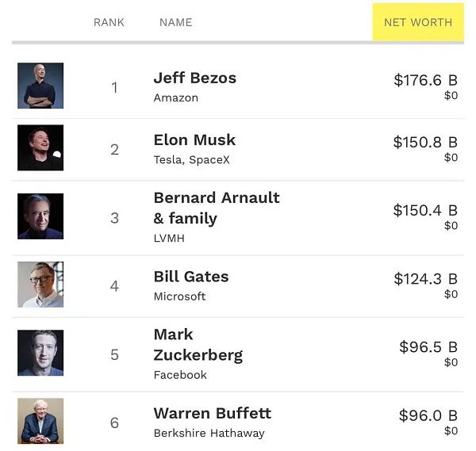
Task: Sort by the Net Worth column header
Action: pos(418,22)
